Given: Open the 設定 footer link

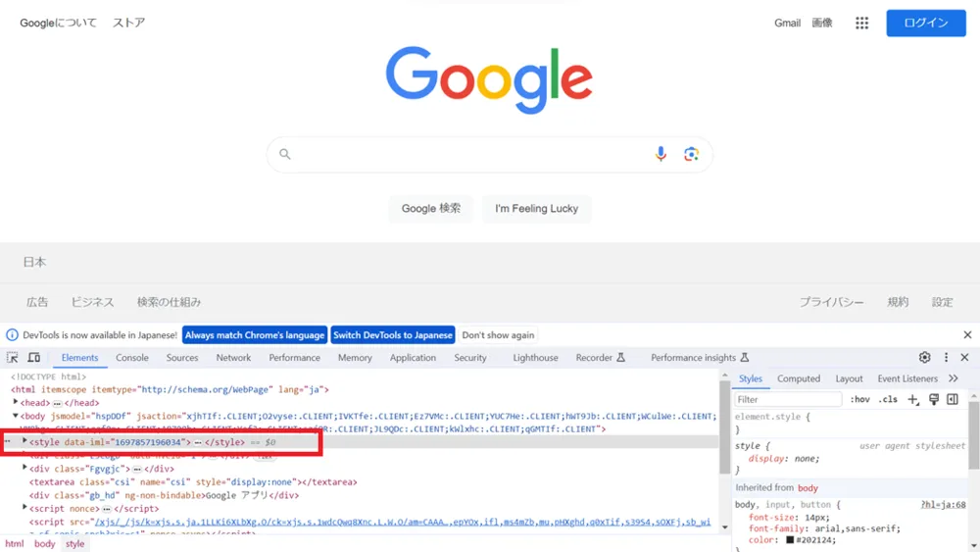Looking at the screenshot, I should 942,302.
